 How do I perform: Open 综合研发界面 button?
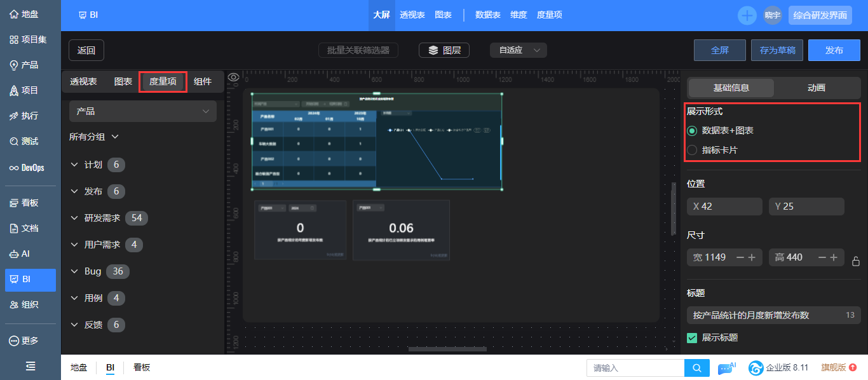[x=820, y=15]
